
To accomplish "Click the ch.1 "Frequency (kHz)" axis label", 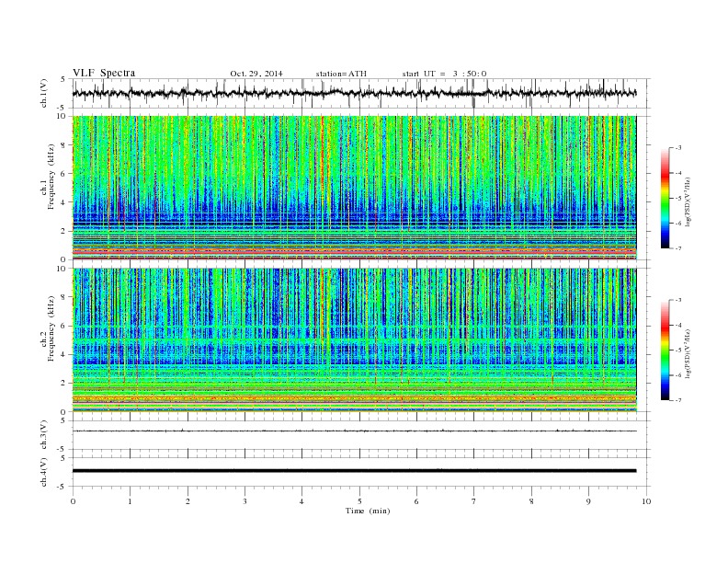I will pyautogui.click(x=51, y=176).
